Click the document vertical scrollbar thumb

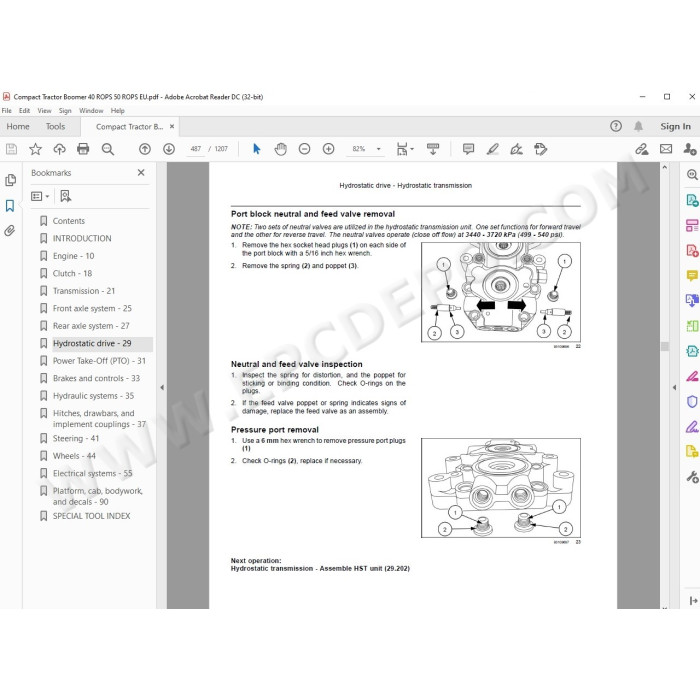pyautogui.click(x=665, y=346)
